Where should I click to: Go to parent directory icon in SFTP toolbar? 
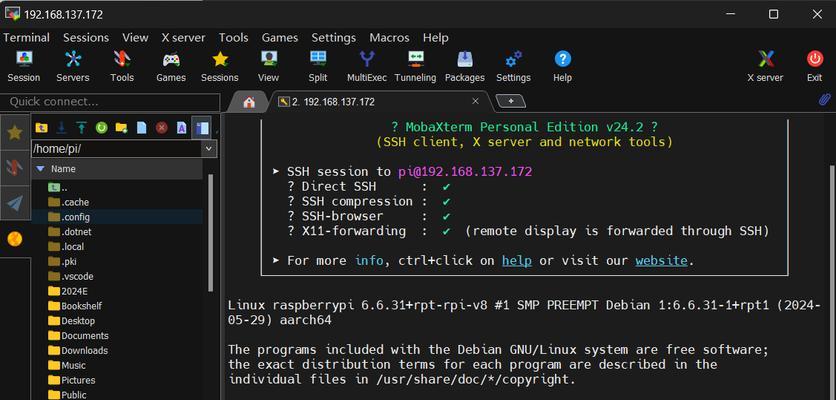click(41, 127)
